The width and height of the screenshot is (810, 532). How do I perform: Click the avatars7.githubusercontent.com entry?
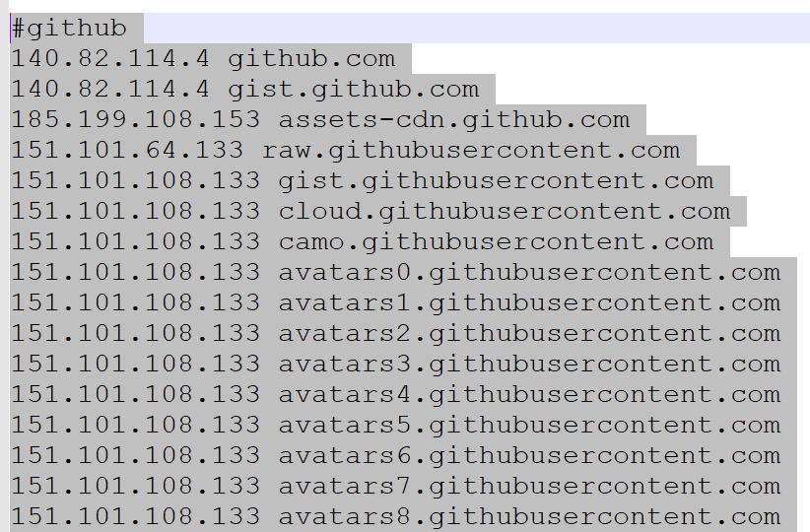(x=529, y=486)
